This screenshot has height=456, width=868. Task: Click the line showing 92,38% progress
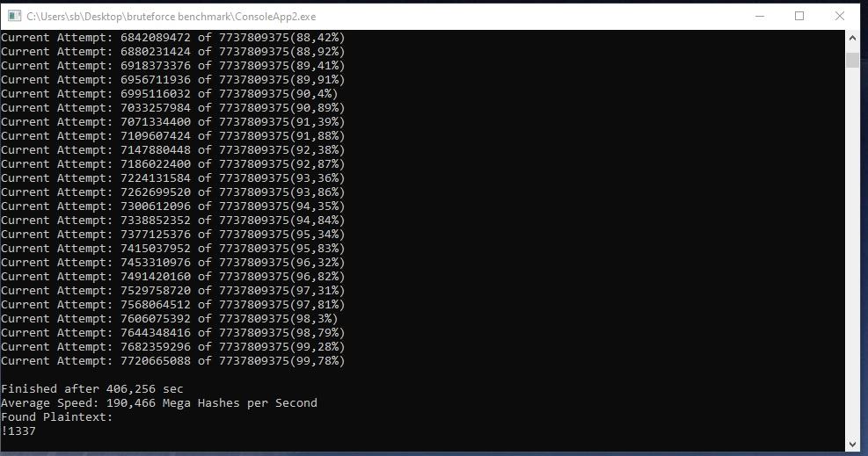172,149
